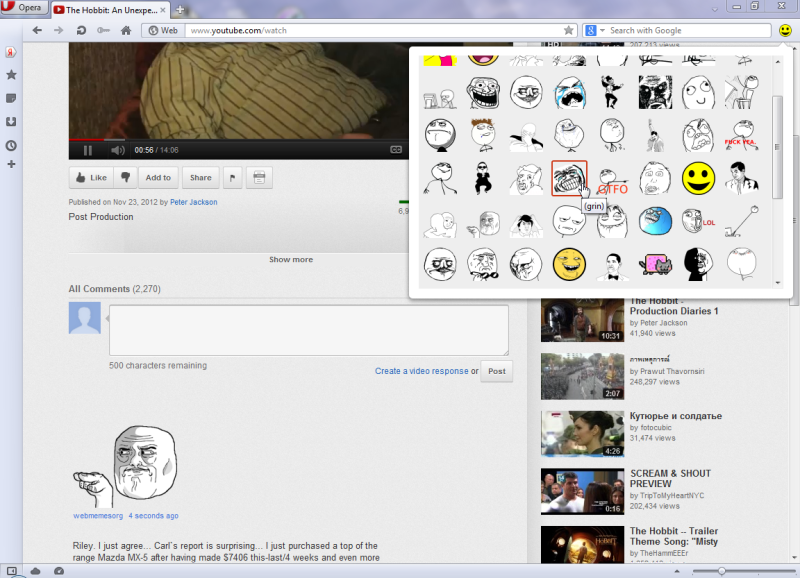This screenshot has height=578, width=800.
Task: Select the plain yellow smiley emoticon
Action: coord(698,178)
